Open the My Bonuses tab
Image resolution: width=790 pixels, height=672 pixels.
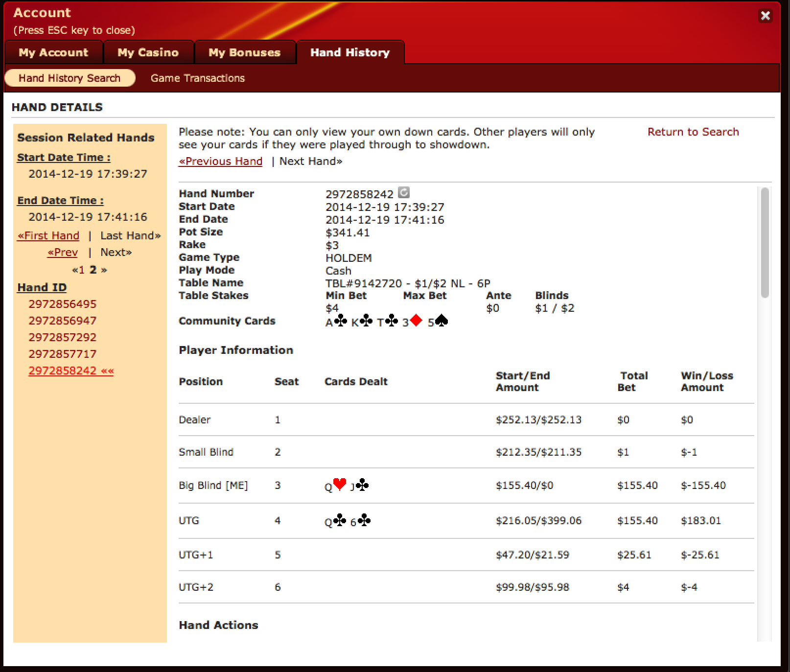(x=245, y=52)
